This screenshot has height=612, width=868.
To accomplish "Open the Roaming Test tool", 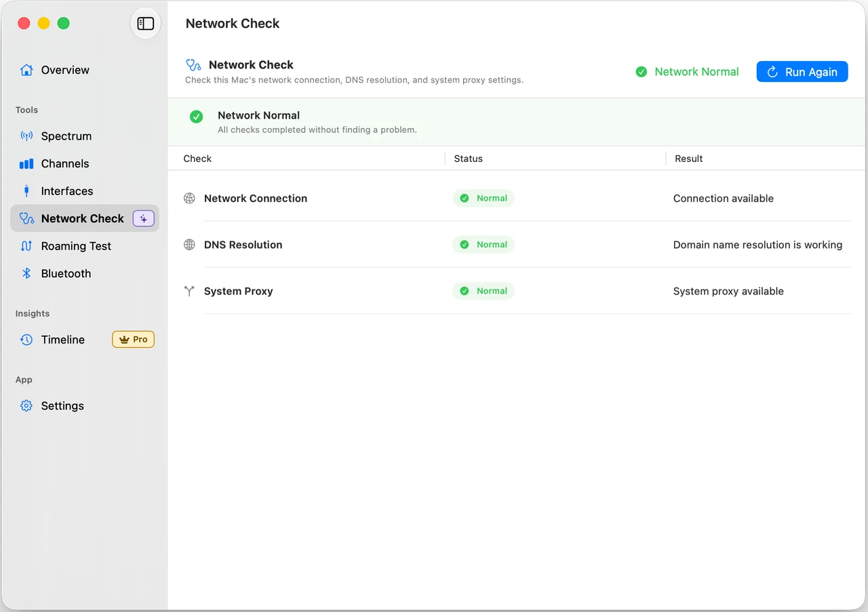I will point(85,246).
